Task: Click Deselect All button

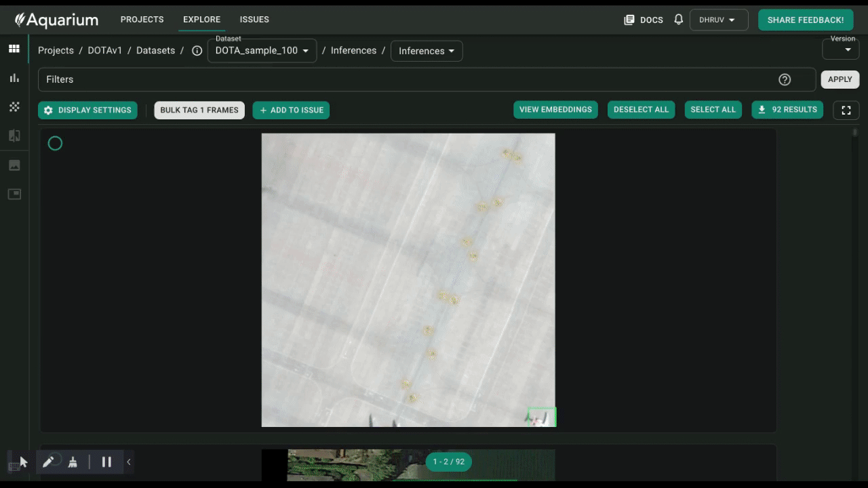Action: click(x=641, y=110)
